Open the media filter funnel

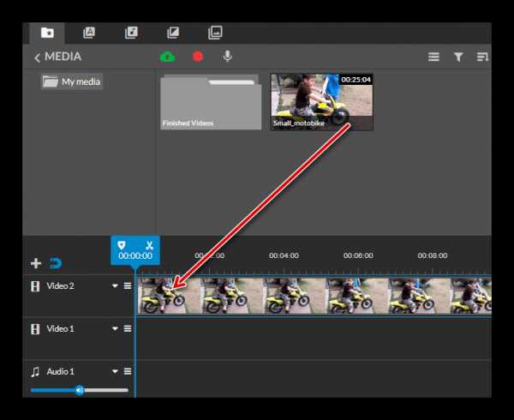coord(458,57)
